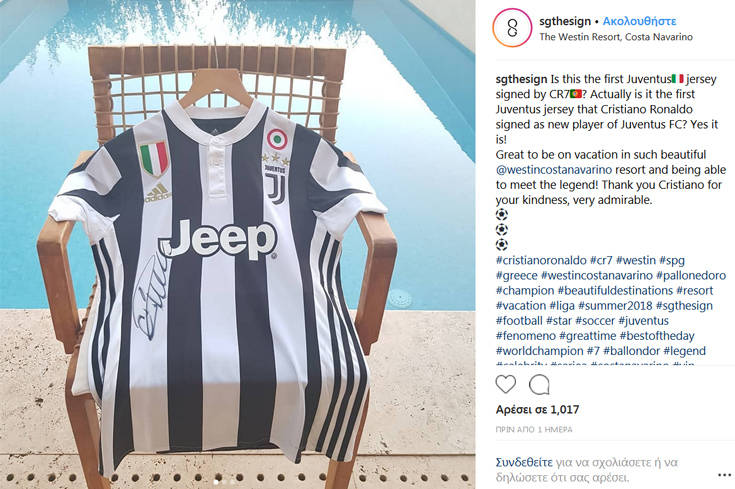Open the #cristianoronaldo hashtag

pos(541,260)
